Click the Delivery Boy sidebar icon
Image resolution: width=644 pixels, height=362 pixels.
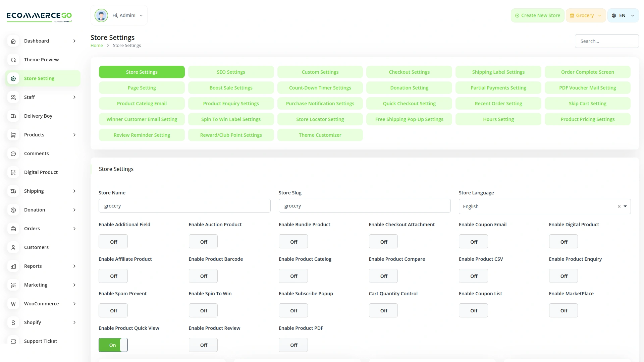click(13, 116)
